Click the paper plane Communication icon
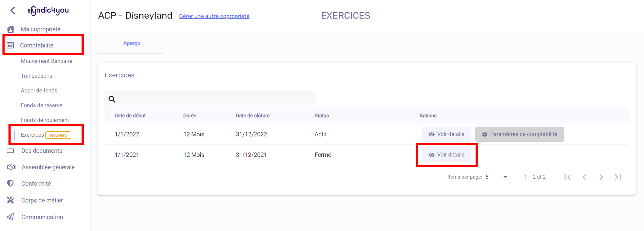 [x=10, y=217]
